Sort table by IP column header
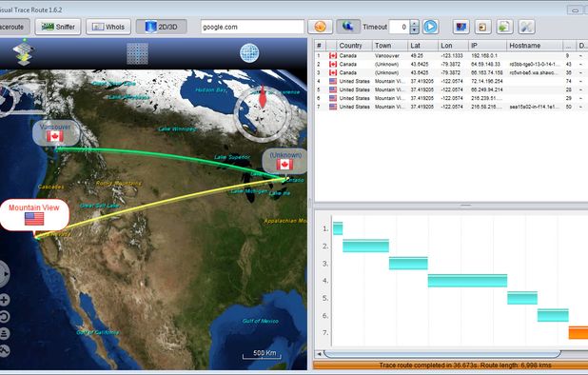Viewport: 588px width, 375px height. pyautogui.click(x=487, y=46)
